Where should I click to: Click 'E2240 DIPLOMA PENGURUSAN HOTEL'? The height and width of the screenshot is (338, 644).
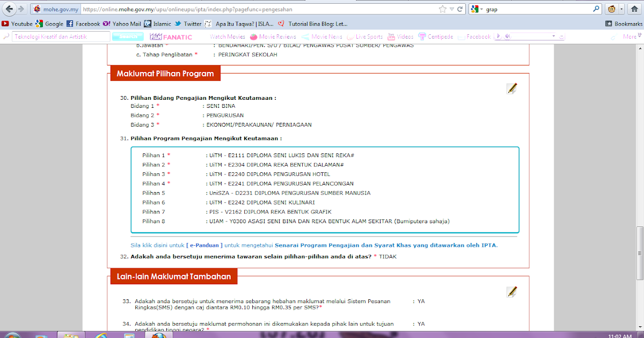[x=279, y=174]
